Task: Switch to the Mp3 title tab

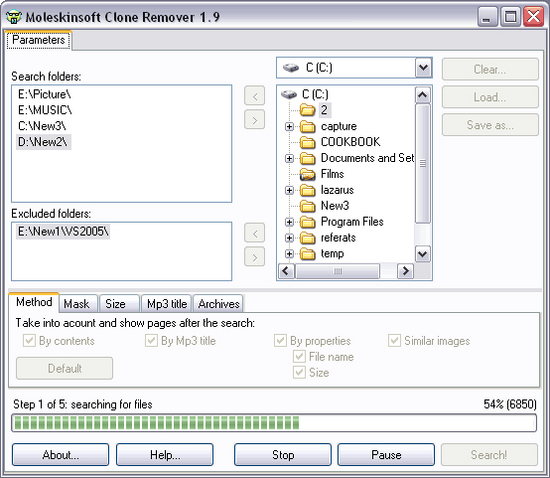Action: coord(167,304)
